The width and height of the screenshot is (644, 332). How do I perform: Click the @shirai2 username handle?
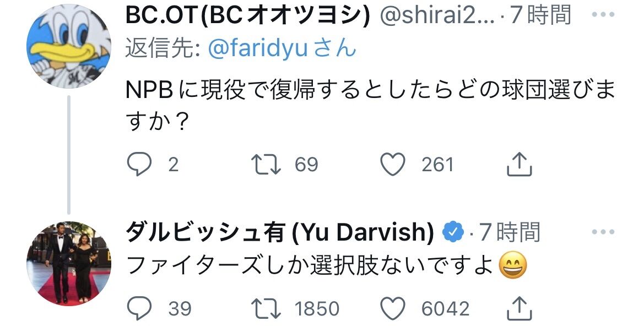coord(438,15)
